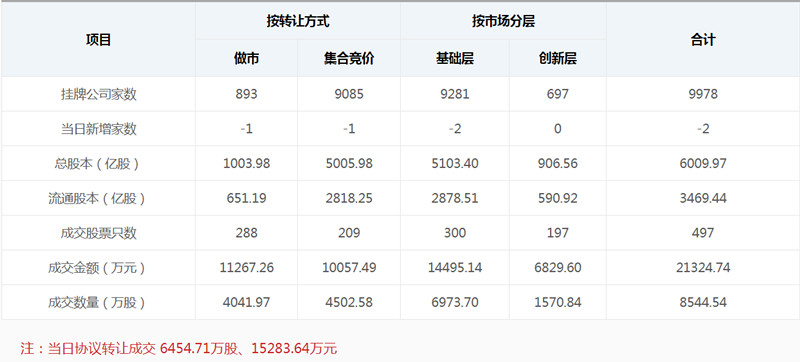Click the 合计 column header
Image resolution: width=800 pixels, height=362 pixels.
click(703, 40)
